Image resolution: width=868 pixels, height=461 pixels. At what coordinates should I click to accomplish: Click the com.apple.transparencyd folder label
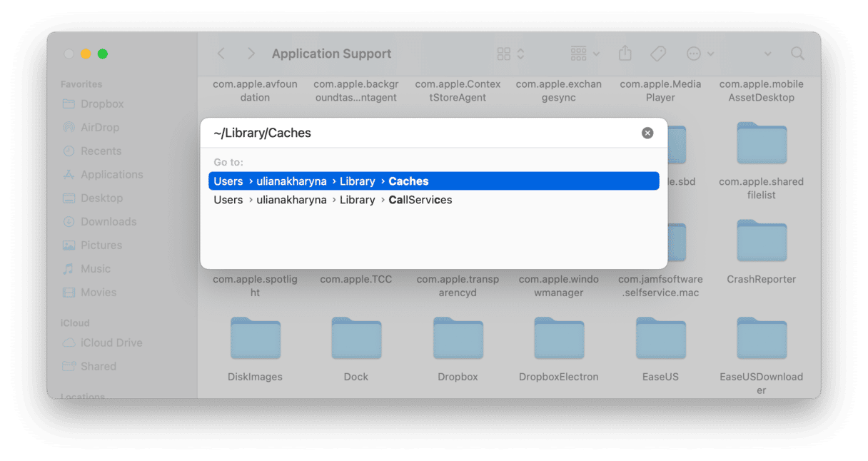[458, 286]
